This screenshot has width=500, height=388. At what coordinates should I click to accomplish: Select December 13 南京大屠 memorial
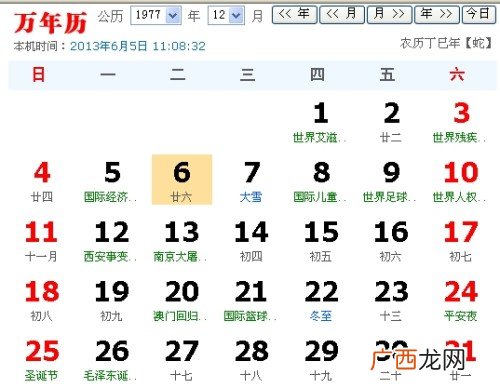181,242
